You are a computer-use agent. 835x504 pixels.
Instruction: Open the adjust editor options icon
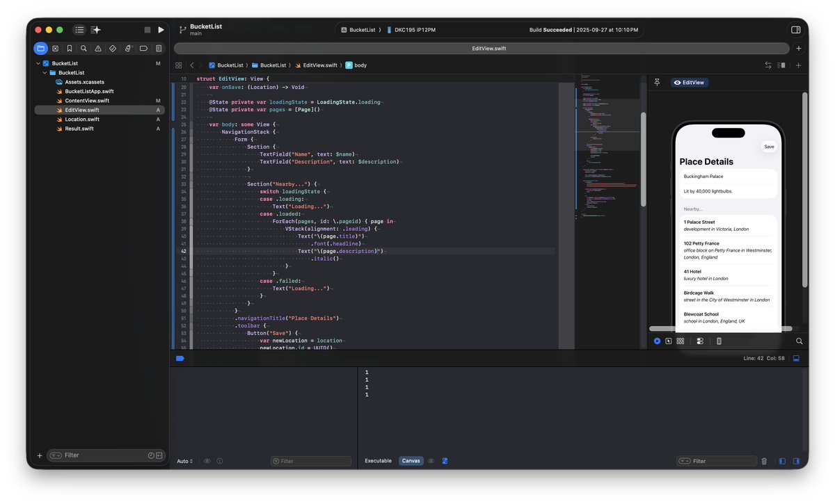click(x=781, y=65)
